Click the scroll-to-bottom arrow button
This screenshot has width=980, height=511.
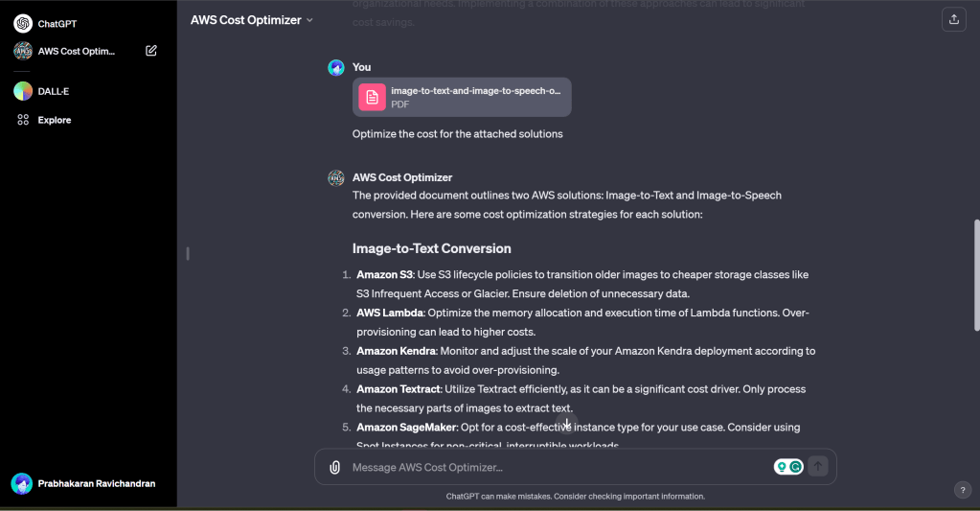tap(566, 424)
